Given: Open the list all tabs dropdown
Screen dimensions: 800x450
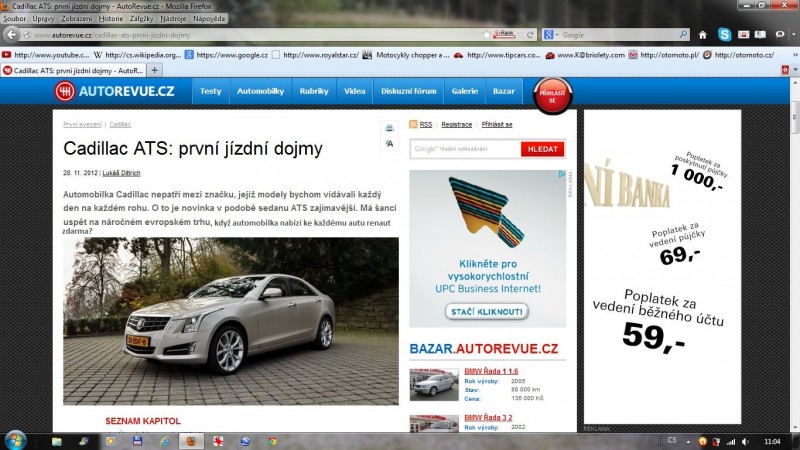Looking at the screenshot, I should point(795,70).
